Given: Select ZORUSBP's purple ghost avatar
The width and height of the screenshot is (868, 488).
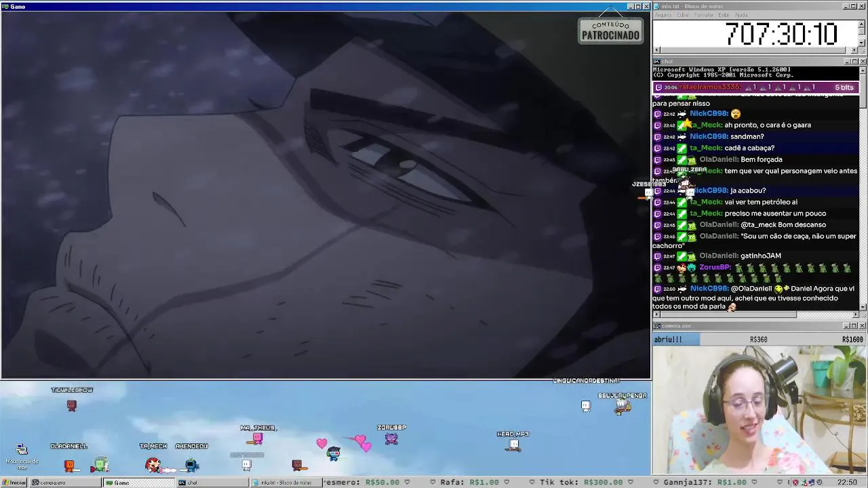Looking at the screenshot, I should click(391, 439).
